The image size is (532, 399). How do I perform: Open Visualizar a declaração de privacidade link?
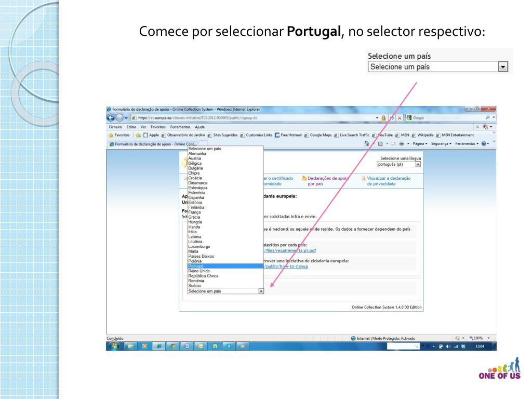point(386,181)
